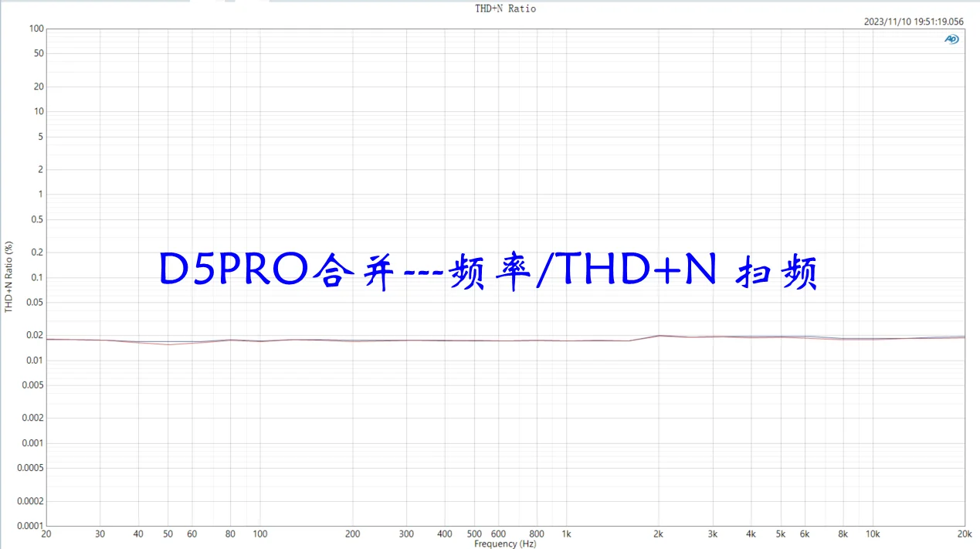Image resolution: width=980 pixels, height=549 pixels.
Task: Click the 100 tick label on the frequency axis
Action: [260, 534]
